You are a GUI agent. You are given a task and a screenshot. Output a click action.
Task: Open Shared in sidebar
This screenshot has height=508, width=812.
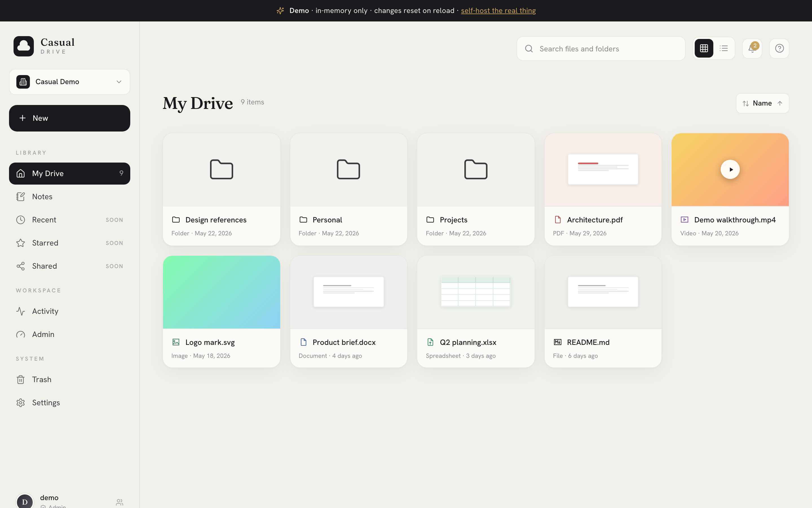[69, 266]
